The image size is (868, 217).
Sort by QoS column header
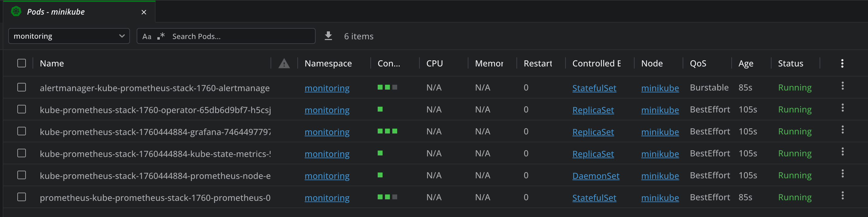click(x=698, y=63)
